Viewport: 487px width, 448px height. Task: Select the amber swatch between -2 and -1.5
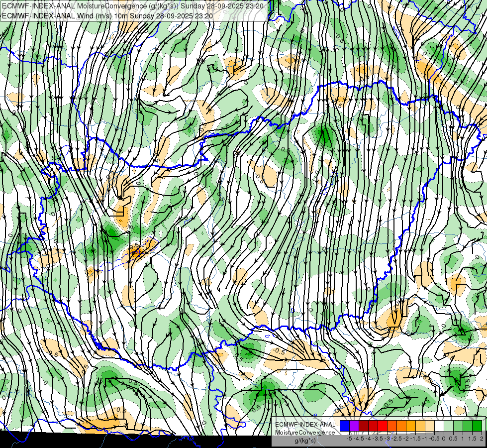tap(411, 426)
